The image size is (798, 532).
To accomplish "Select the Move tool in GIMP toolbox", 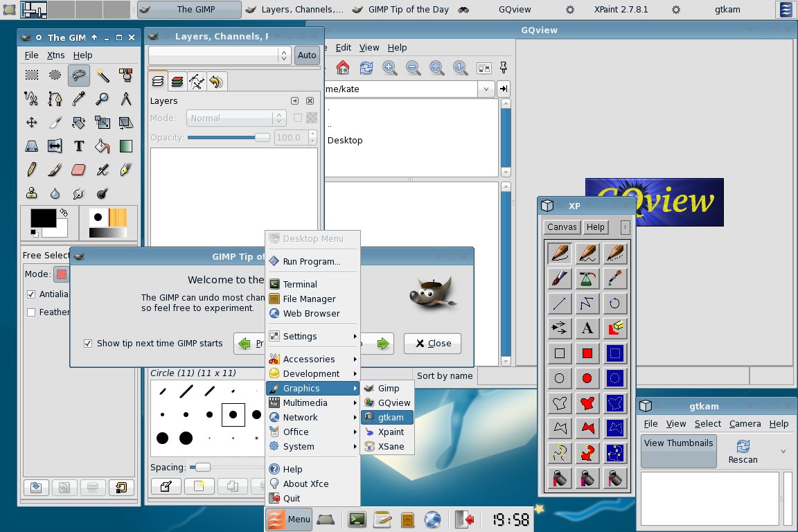I will tap(32, 122).
